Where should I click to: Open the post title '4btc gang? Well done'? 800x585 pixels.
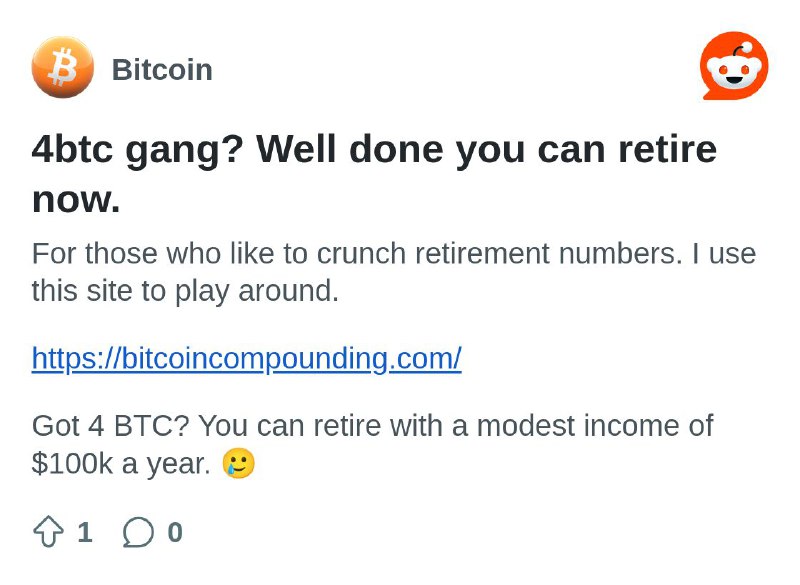[x=374, y=174]
